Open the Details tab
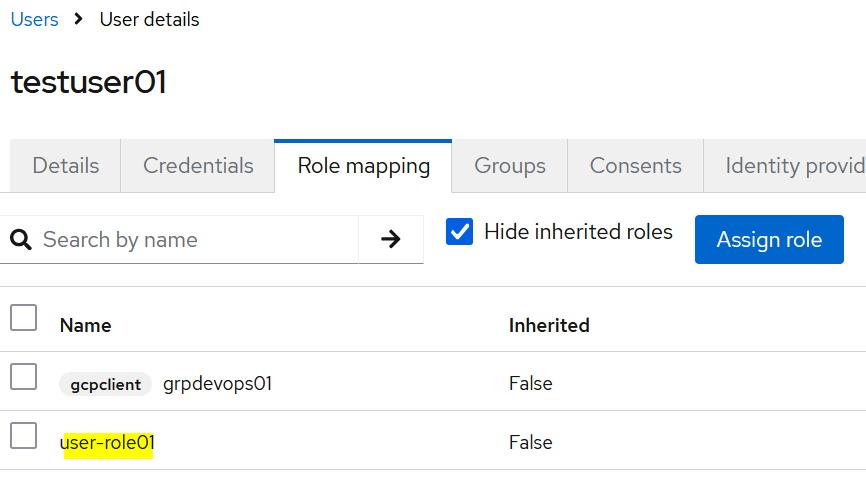 [x=66, y=166]
